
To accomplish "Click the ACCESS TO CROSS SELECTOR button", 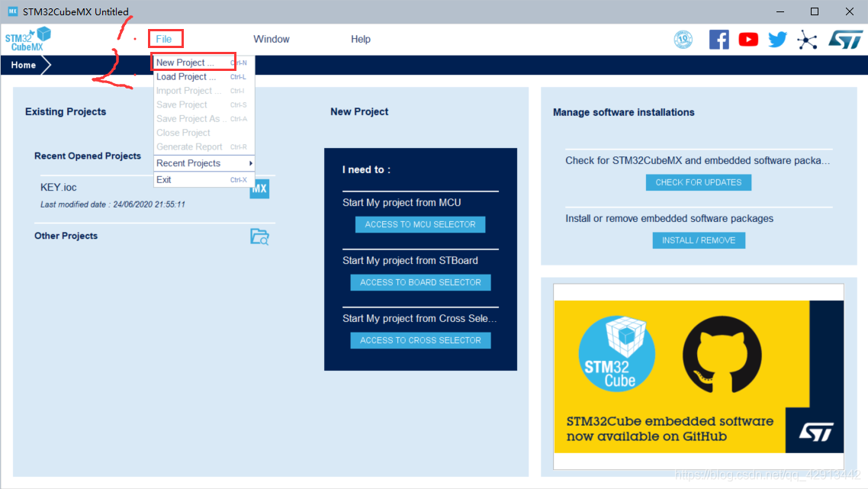I will [x=420, y=340].
